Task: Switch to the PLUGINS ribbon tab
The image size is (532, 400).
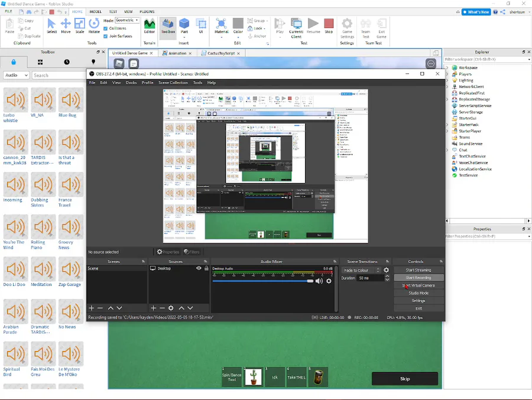Action: pyautogui.click(x=147, y=12)
